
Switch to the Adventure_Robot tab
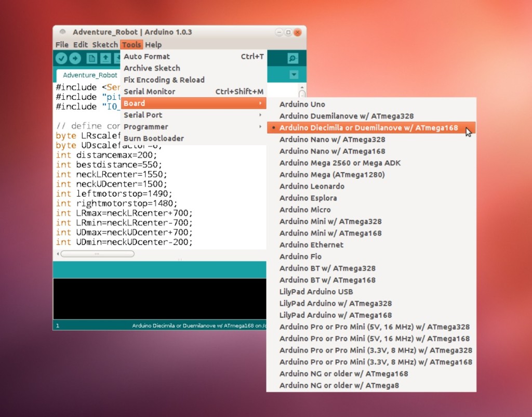pyautogui.click(x=90, y=75)
